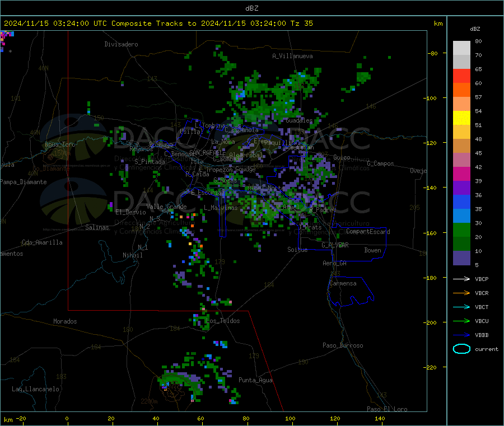
Task: Click the white VBCP arrow legend icon
Action: [461, 279]
